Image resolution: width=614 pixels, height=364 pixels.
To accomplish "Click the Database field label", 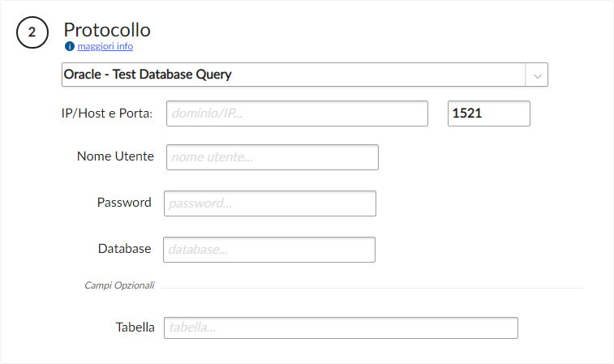I will click(124, 249).
